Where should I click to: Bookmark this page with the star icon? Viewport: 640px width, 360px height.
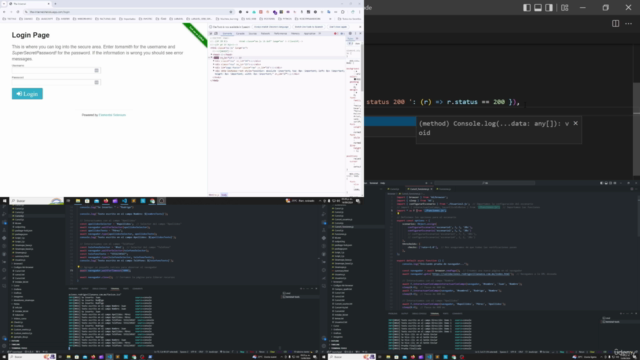pos(231,12)
